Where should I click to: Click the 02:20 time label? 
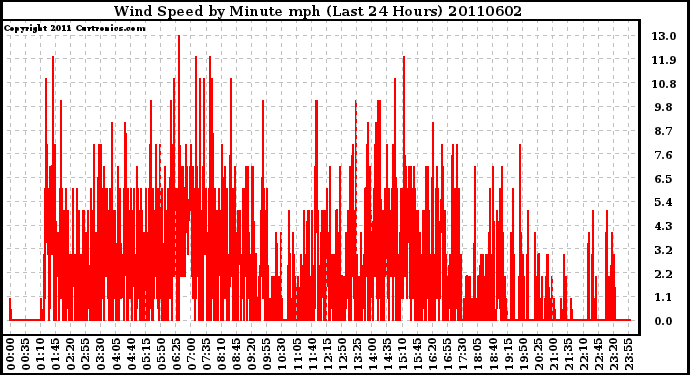(71, 355)
